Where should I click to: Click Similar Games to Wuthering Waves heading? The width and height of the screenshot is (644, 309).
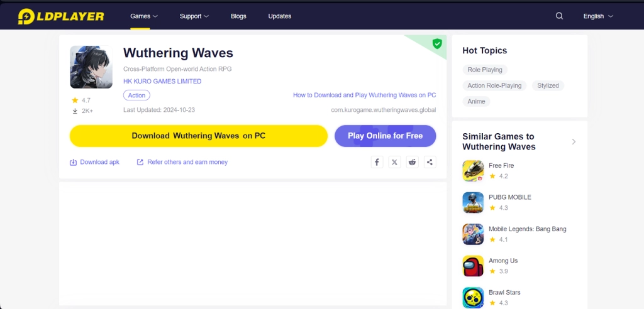click(499, 141)
